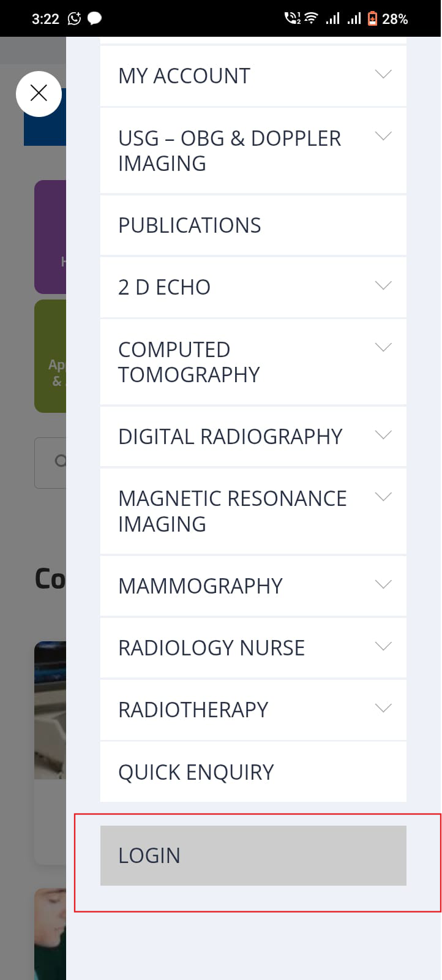Expand MAGNETIC RESONANCE IMAGING chevron
This screenshot has width=442, height=980.
pos(383,497)
